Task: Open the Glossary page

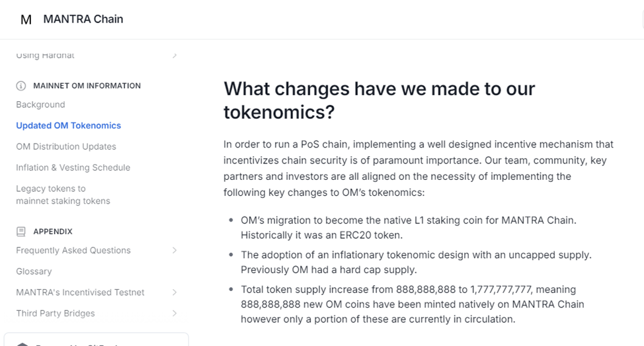Action: tap(34, 272)
